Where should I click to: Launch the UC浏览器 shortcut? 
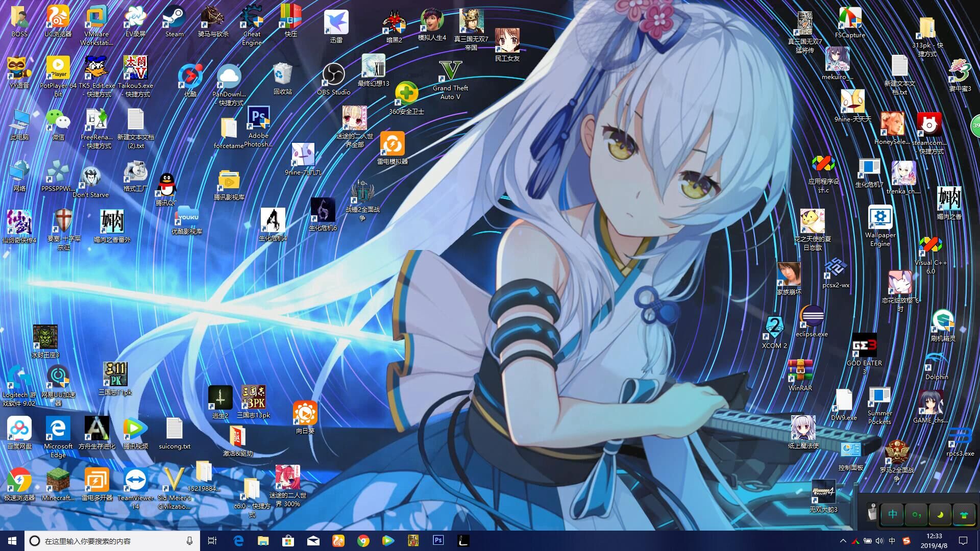click(58, 21)
